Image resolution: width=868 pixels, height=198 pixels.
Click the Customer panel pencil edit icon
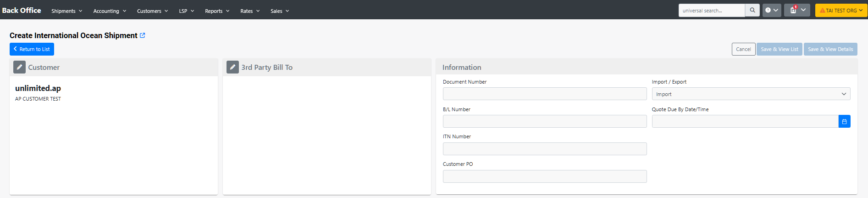pos(19,67)
